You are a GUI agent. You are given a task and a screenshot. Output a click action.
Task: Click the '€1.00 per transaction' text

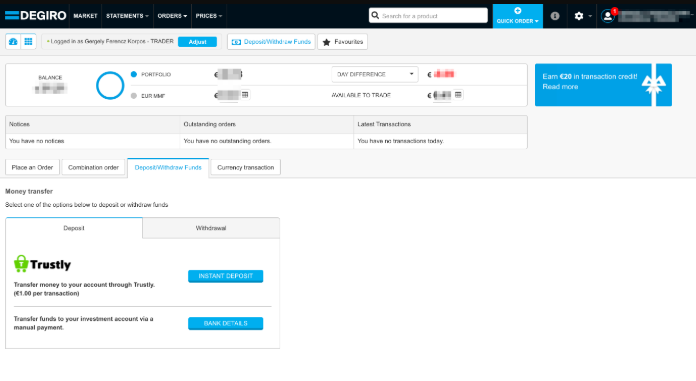tap(47, 294)
